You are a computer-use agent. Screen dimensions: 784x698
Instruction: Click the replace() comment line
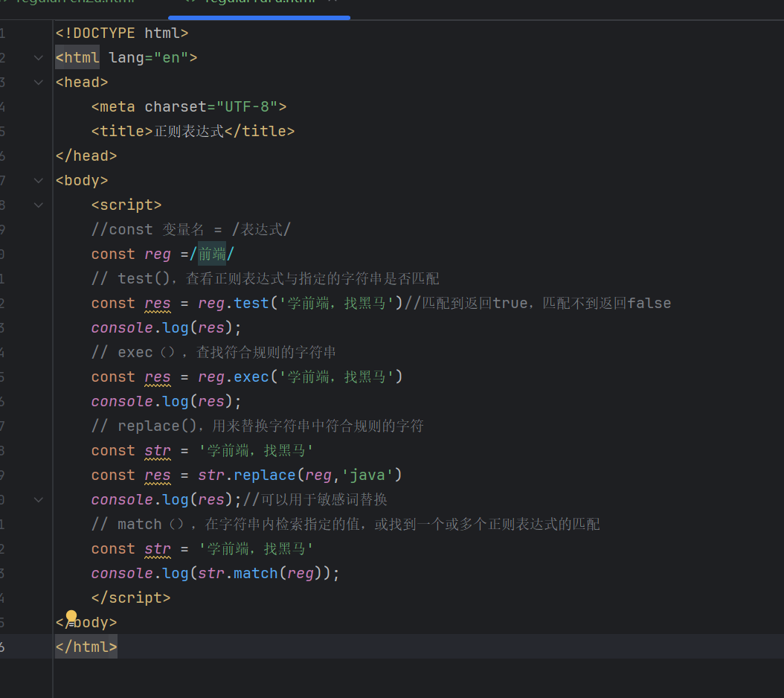pyautogui.click(x=257, y=426)
